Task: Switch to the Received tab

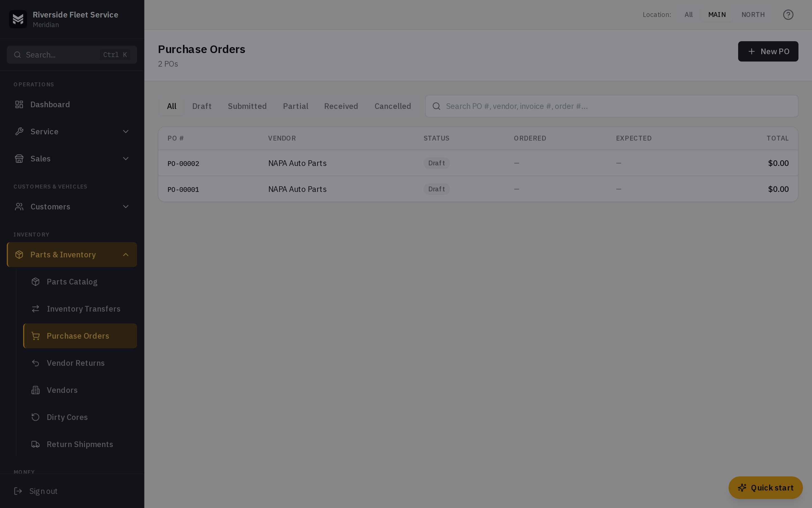Action: [x=341, y=106]
